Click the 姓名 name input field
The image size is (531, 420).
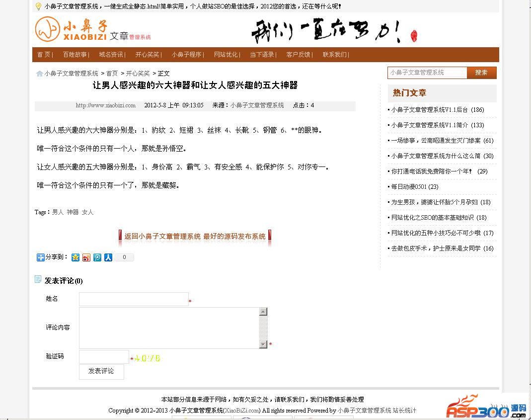[134, 299]
